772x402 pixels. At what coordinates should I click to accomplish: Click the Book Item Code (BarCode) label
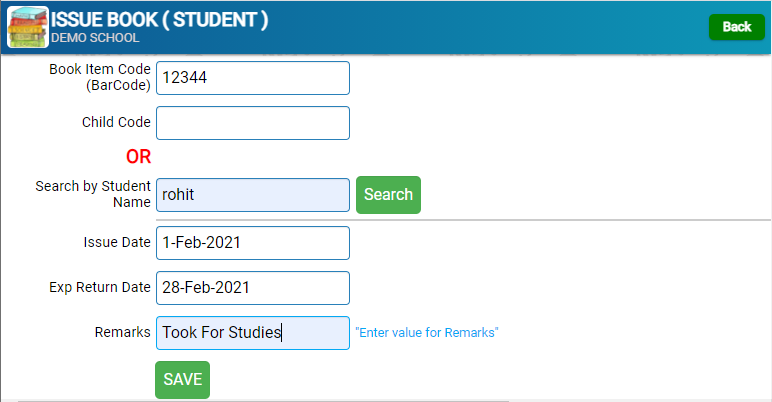[100, 77]
